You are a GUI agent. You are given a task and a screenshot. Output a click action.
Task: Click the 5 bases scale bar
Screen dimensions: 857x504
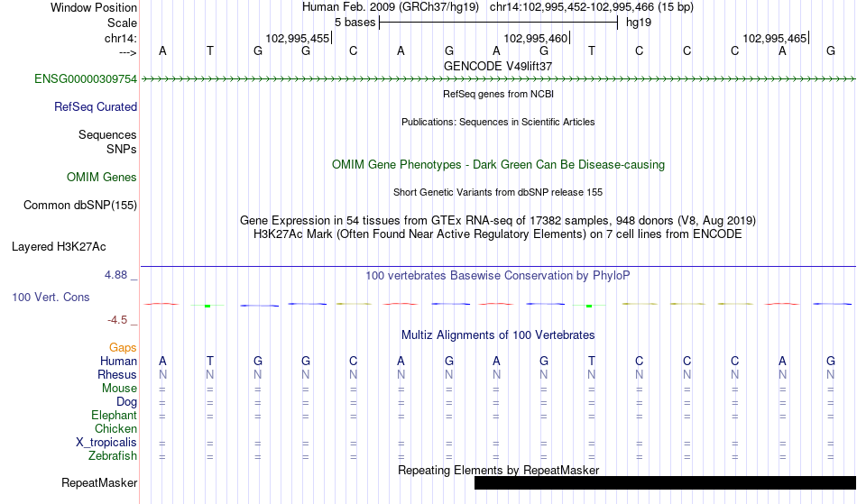(x=498, y=23)
